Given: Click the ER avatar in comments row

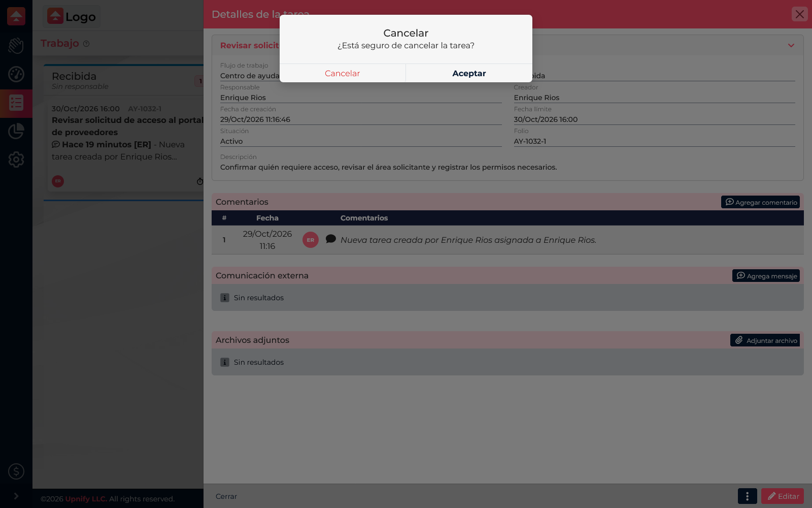Looking at the screenshot, I should click(x=311, y=240).
